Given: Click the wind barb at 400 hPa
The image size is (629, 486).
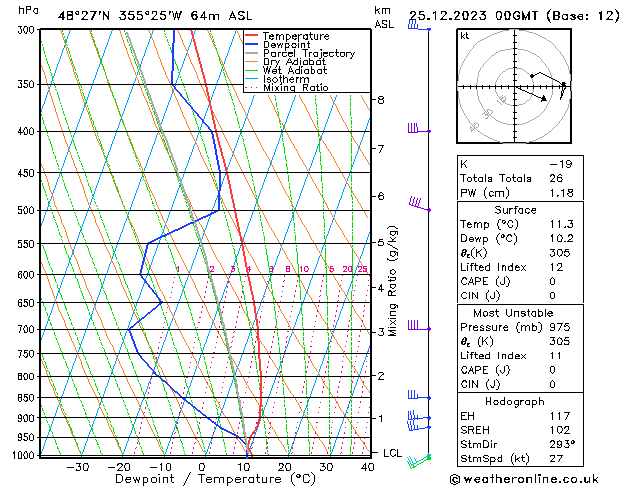Looking at the screenshot, I should 419,129.
